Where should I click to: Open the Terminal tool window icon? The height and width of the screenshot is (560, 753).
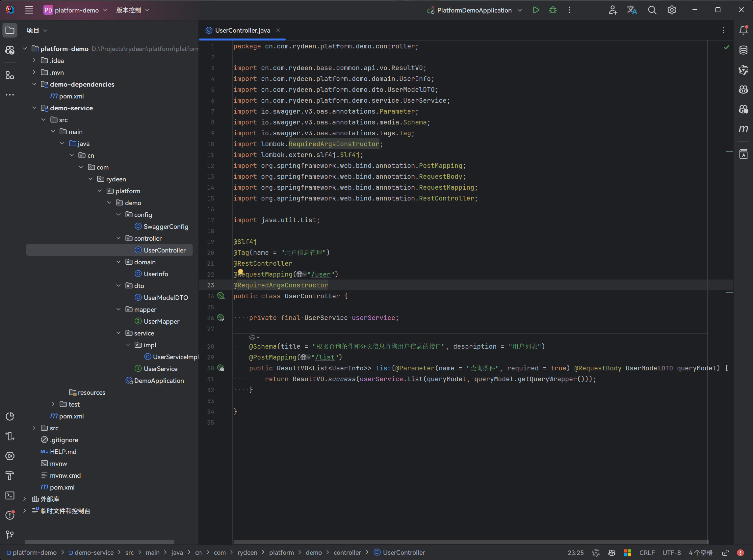(x=10, y=495)
